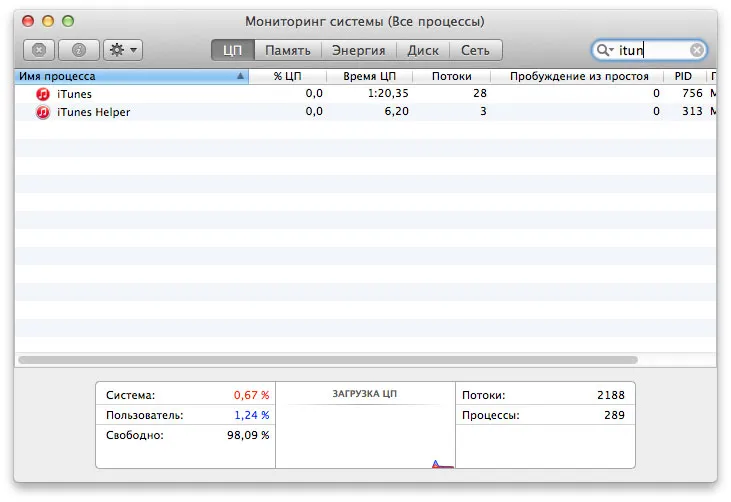Viewport: 731px width, 502px height.
Task: Zoom the window with green button
Action: coord(68,21)
